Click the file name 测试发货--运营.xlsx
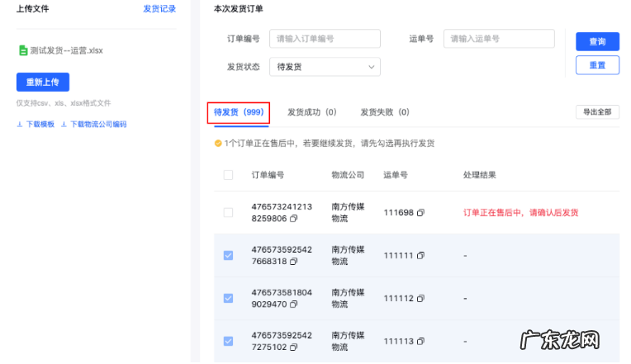Screen dimensions: 631x364 pyautogui.click(x=66, y=50)
